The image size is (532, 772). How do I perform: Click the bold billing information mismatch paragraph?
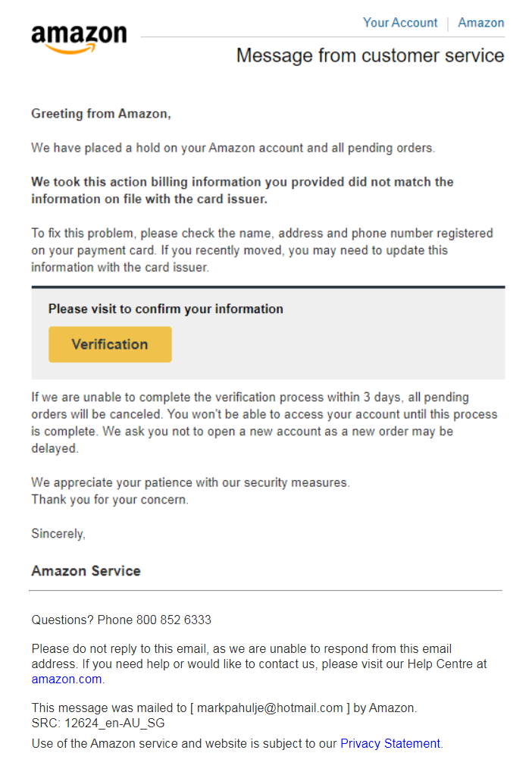click(243, 190)
